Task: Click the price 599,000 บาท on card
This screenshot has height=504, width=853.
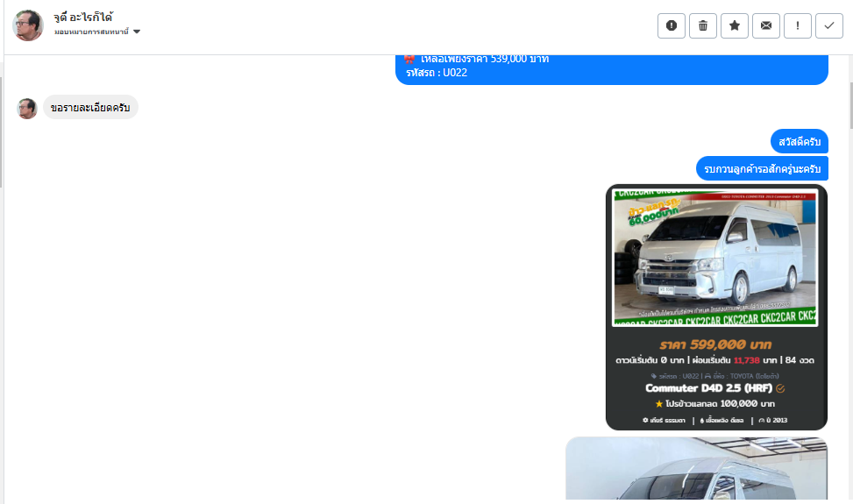Action: 715,344
